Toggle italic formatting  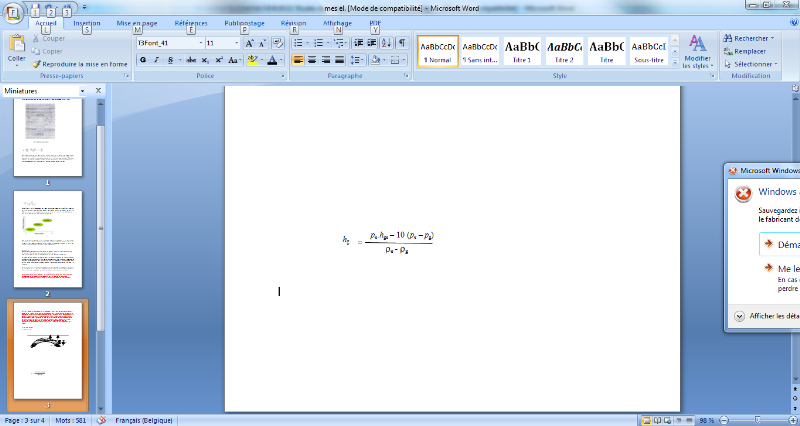point(156,60)
